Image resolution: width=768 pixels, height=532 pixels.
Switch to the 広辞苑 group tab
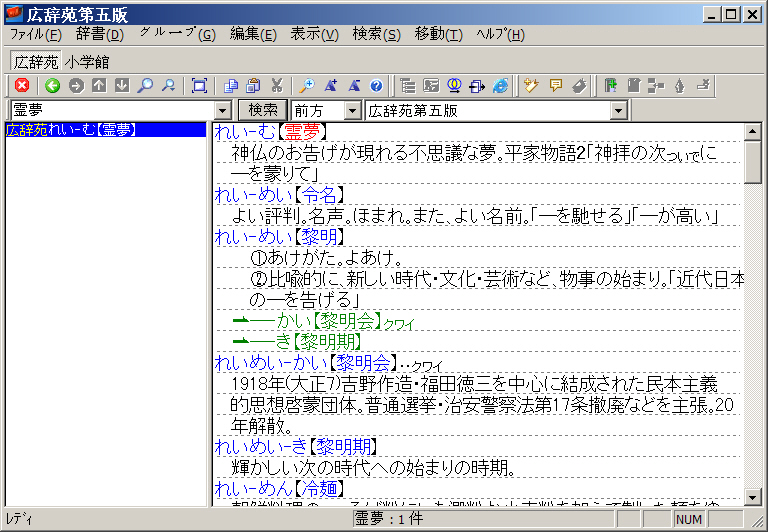(x=36, y=62)
